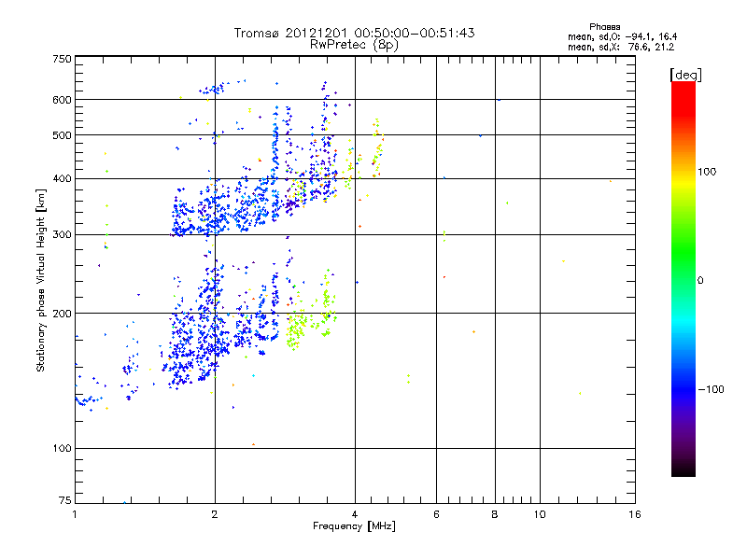Click the y-axis '400' tick label

click(63, 179)
